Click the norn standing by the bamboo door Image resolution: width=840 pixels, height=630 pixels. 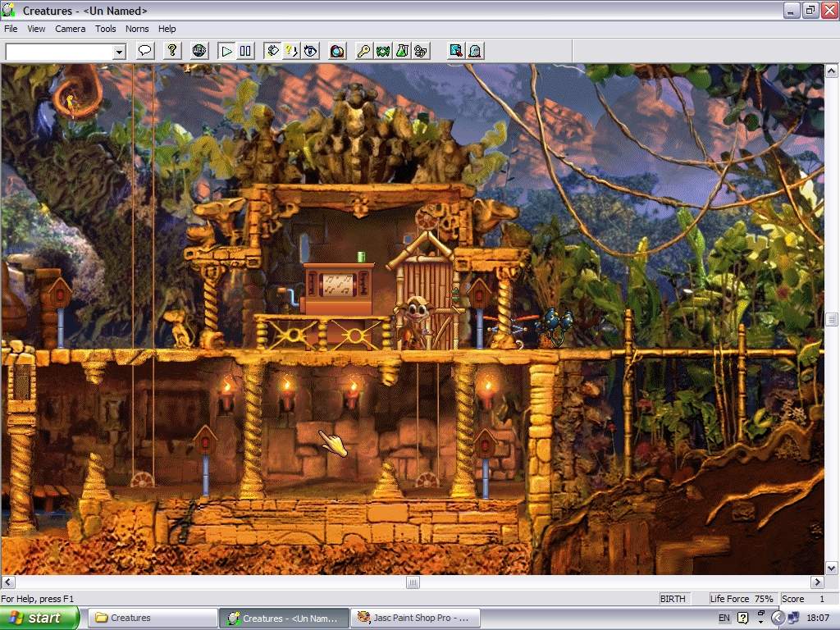point(416,323)
